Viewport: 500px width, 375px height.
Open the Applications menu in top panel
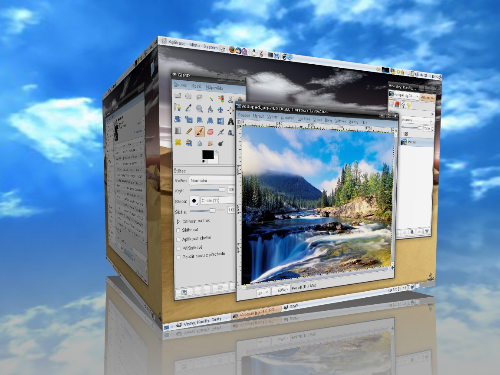click(177, 43)
